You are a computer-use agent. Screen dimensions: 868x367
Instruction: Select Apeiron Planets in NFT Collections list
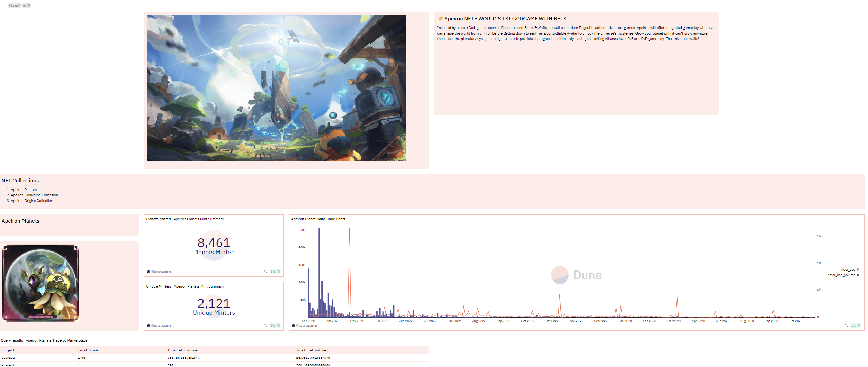[23, 190]
